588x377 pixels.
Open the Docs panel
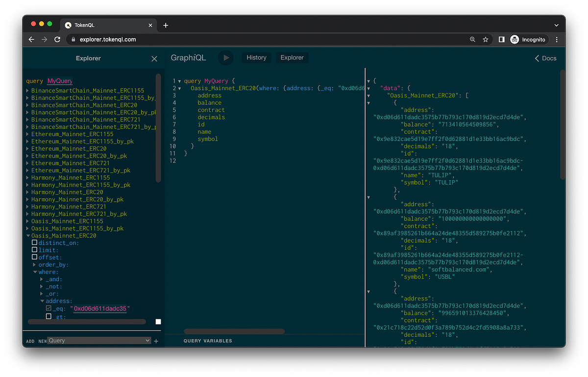pyautogui.click(x=545, y=58)
